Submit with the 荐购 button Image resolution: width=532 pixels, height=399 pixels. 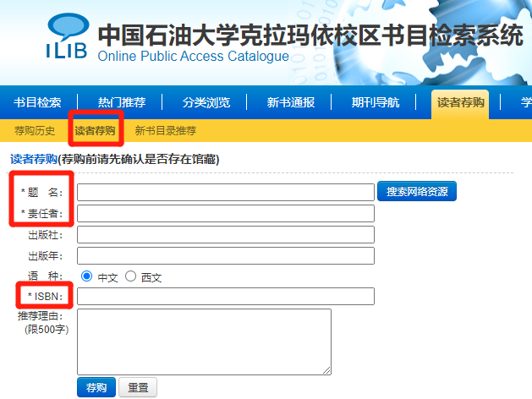pyautogui.click(x=96, y=388)
